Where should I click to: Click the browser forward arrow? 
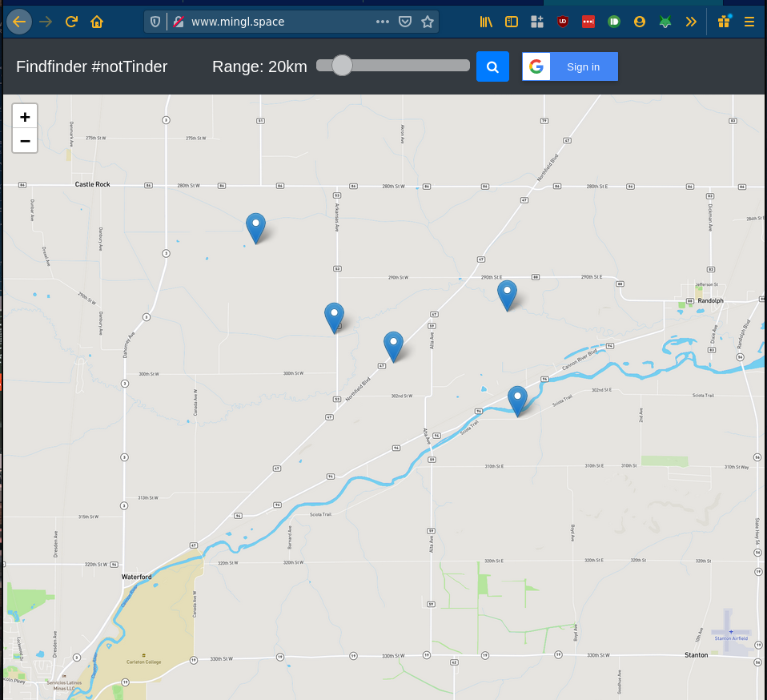pyautogui.click(x=46, y=22)
